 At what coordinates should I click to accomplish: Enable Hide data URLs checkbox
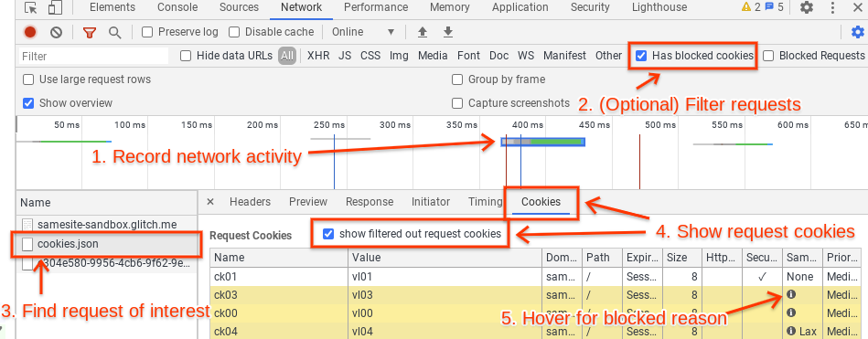(186, 56)
